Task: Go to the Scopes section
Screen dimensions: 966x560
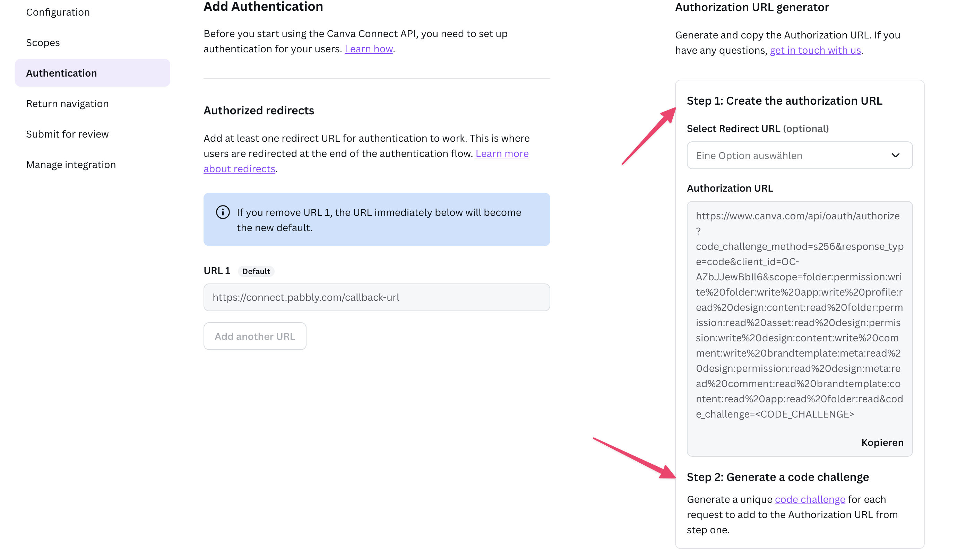Action: pyautogui.click(x=43, y=43)
